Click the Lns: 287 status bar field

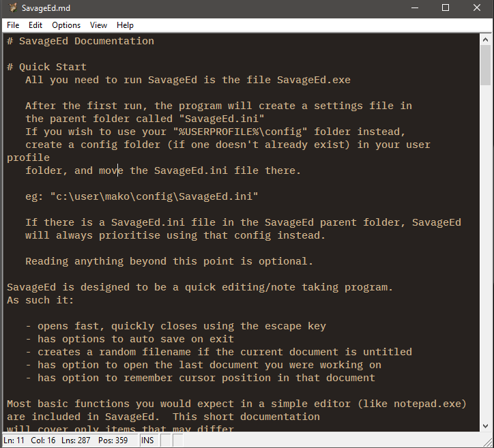[76, 440]
